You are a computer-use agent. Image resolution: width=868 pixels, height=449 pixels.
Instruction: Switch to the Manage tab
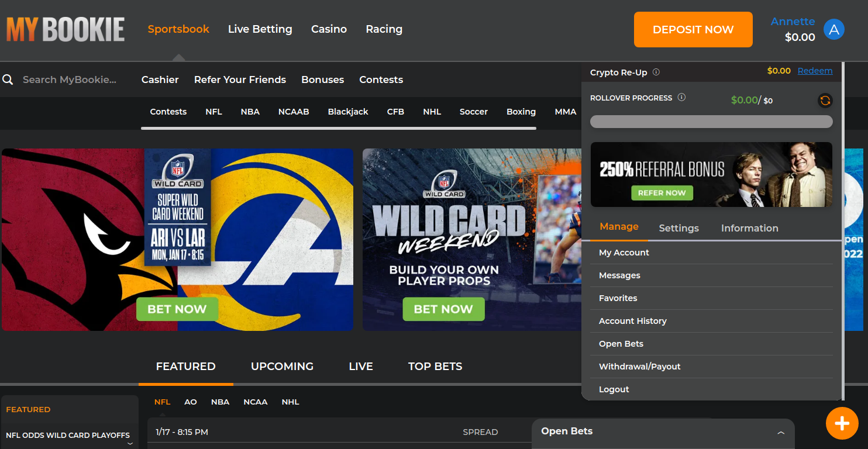619,227
